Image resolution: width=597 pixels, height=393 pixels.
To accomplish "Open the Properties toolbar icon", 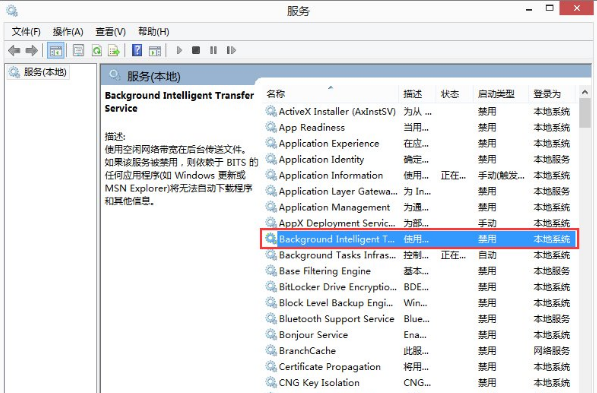I will pos(78,50).
